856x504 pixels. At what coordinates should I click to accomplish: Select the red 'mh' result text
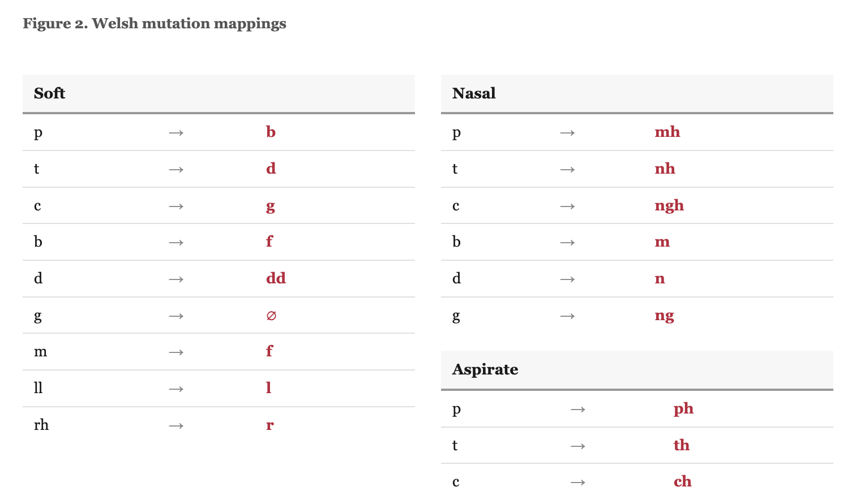[667, 132]
